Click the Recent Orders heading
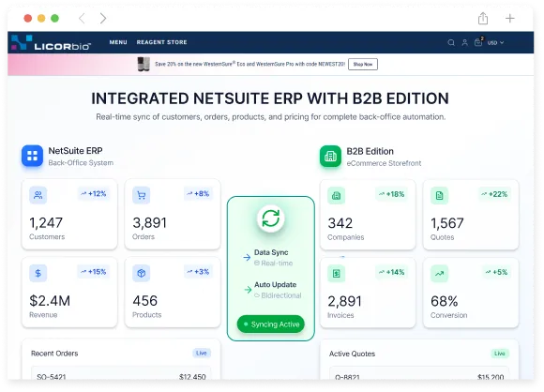 [x=54, y=354]
